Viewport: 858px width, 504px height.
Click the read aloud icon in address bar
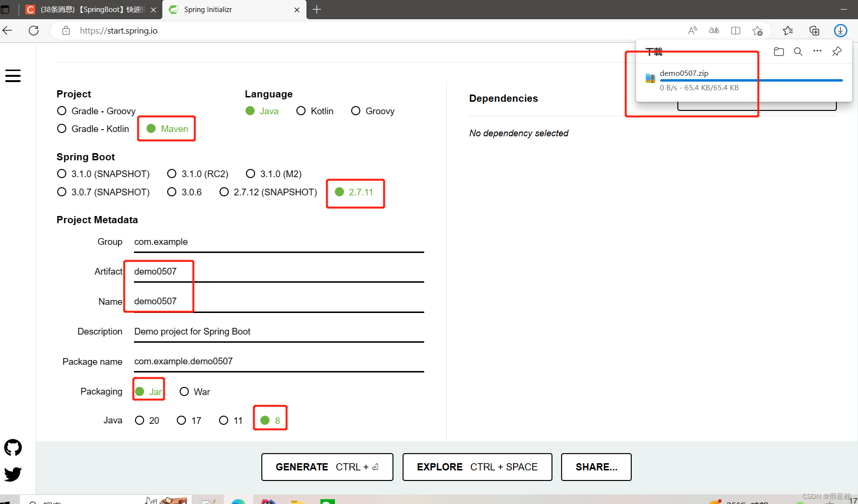[x=692, y=31]
